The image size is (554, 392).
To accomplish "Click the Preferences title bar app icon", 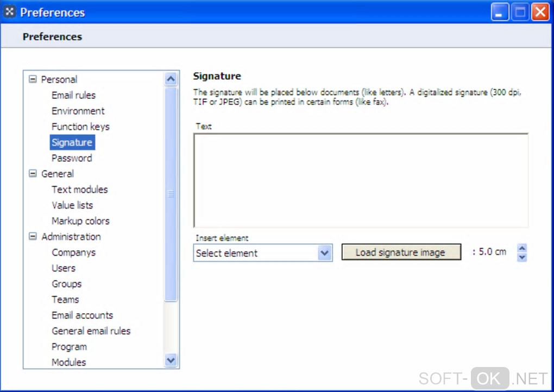I will pyautogui.click(x=10, y=11).
